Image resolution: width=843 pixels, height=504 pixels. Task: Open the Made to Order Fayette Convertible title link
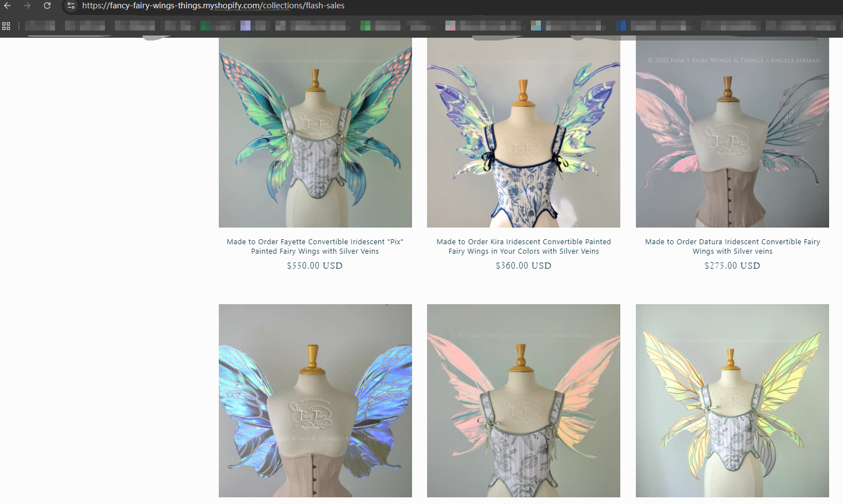(315, 246)
